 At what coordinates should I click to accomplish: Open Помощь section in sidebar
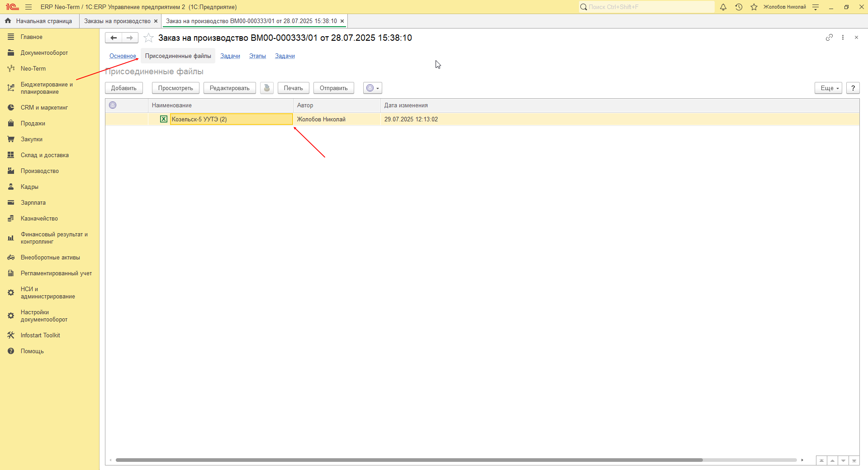(x=32, y=351)
